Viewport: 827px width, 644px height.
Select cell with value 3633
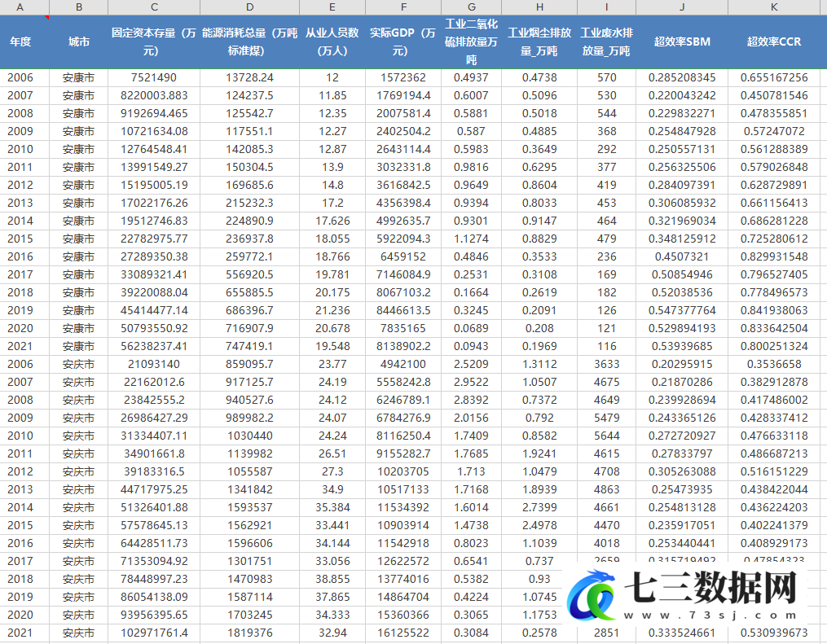click(606, 364)
